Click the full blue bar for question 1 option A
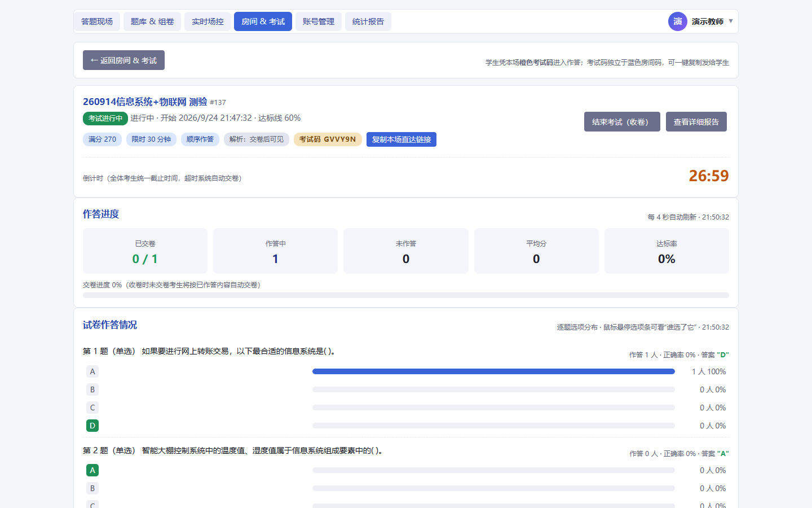Screen dimensions: 812x508 coord(493,371)
